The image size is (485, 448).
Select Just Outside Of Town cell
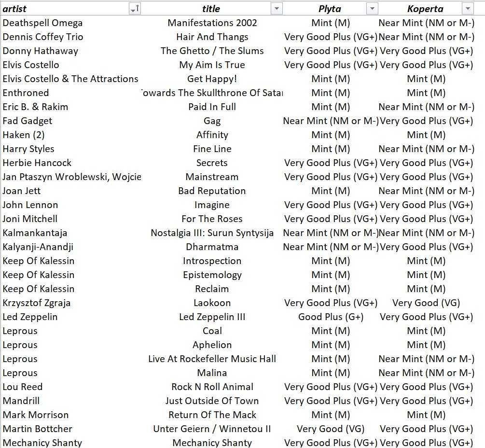(x=212, y=401)
